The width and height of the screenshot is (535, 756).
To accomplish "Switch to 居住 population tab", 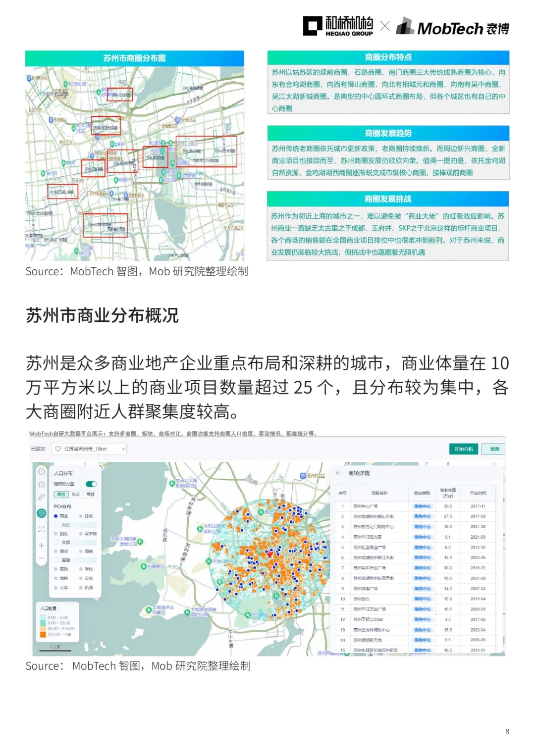I will click(x=61, y=495).
